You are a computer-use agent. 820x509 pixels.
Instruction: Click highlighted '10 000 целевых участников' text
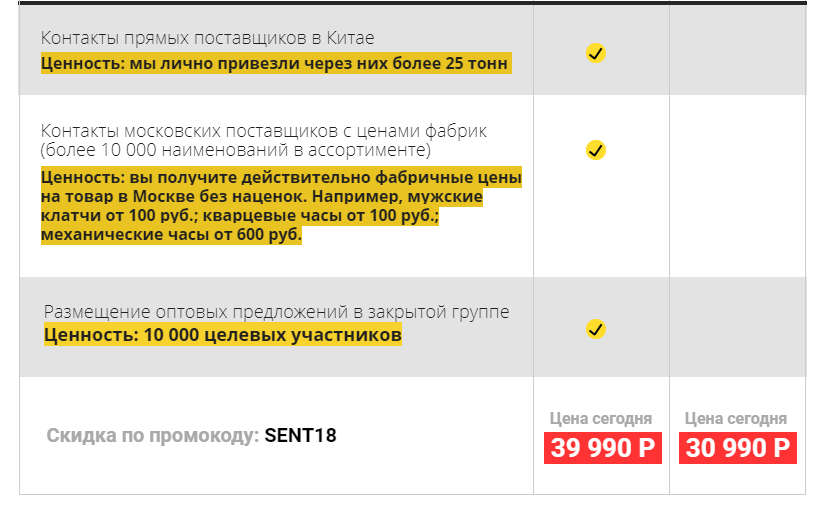(x=222, y=335)
